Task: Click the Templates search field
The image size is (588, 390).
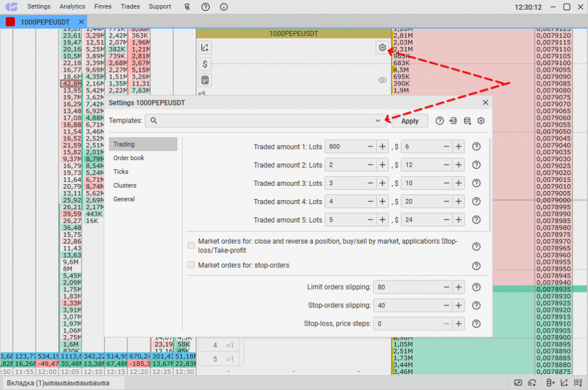Action: 266,120
